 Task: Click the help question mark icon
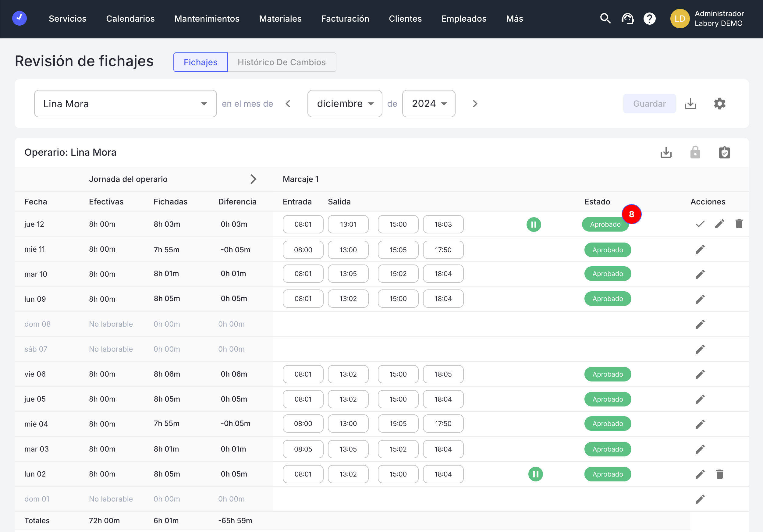click(649, 19)
